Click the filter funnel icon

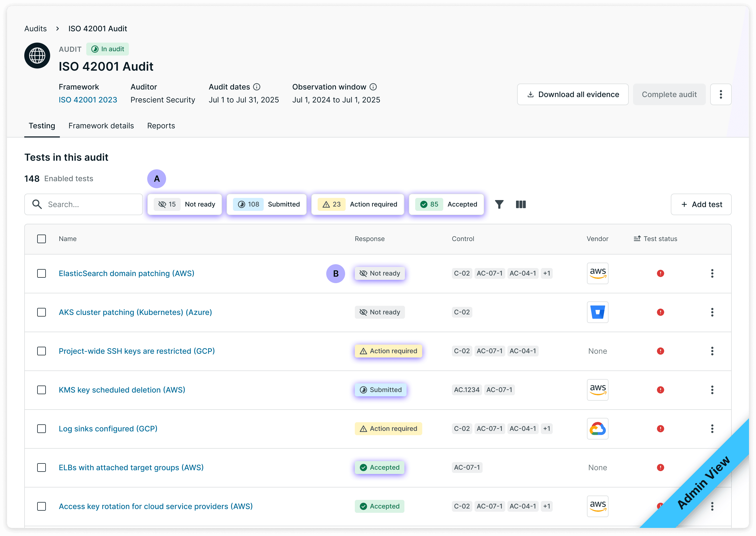click(499, 204)
